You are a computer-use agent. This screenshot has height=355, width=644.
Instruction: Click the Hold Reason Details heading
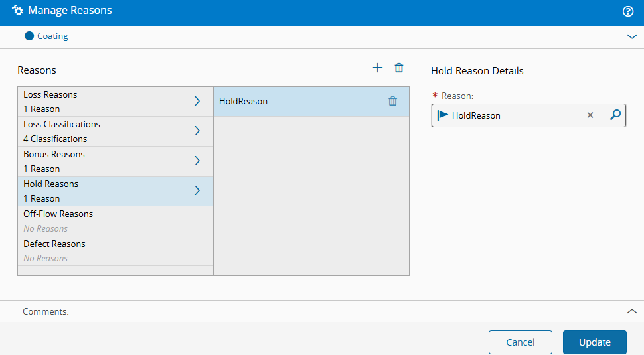point(477,70)
